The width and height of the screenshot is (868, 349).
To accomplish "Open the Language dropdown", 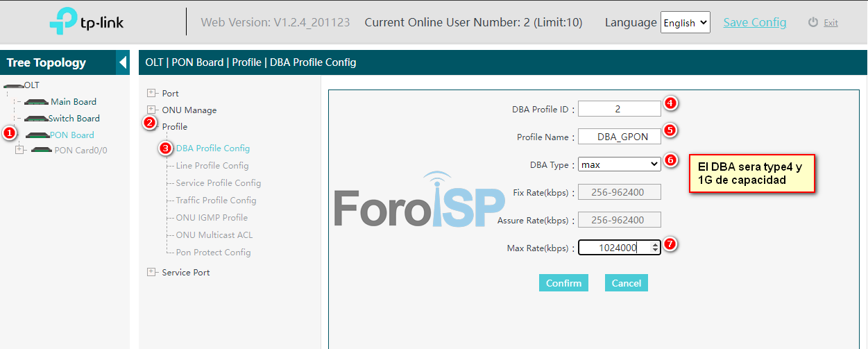I will pos(685,22).
